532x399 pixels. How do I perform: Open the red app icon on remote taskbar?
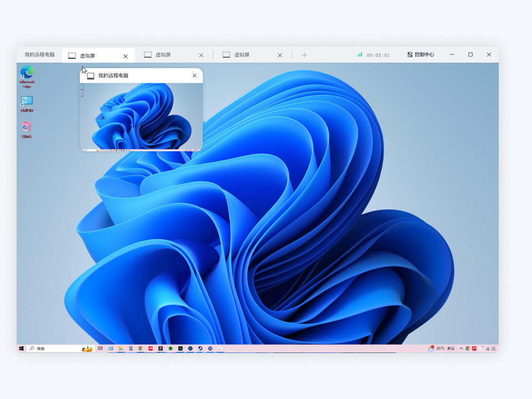pyautogui.click(x=151, y=349)
